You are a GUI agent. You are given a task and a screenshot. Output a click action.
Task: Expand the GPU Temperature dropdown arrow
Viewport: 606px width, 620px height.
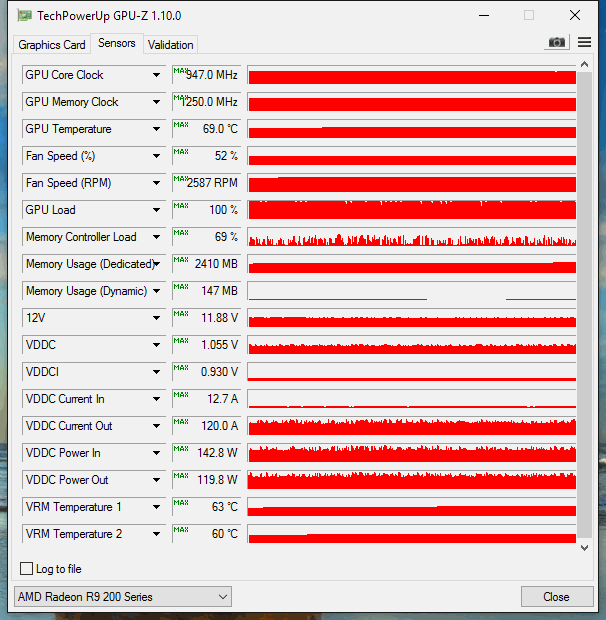(157, 129)
